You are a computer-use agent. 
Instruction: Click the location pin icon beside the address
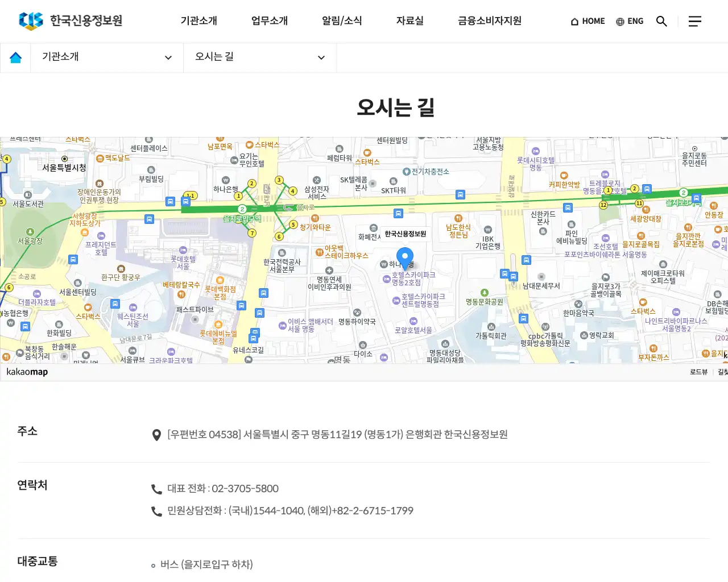pyautogui.click(x=156, y=435)
